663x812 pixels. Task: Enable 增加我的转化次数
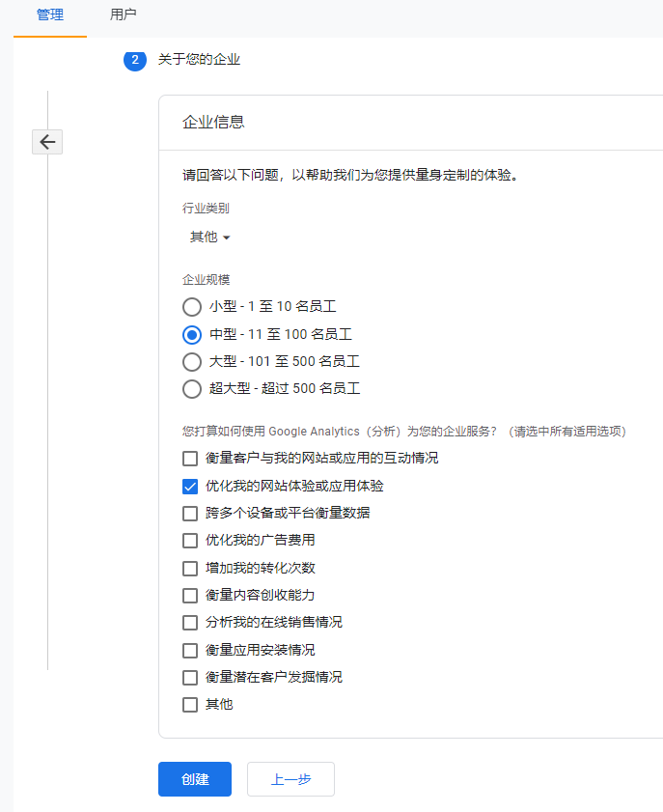[190, 568]
